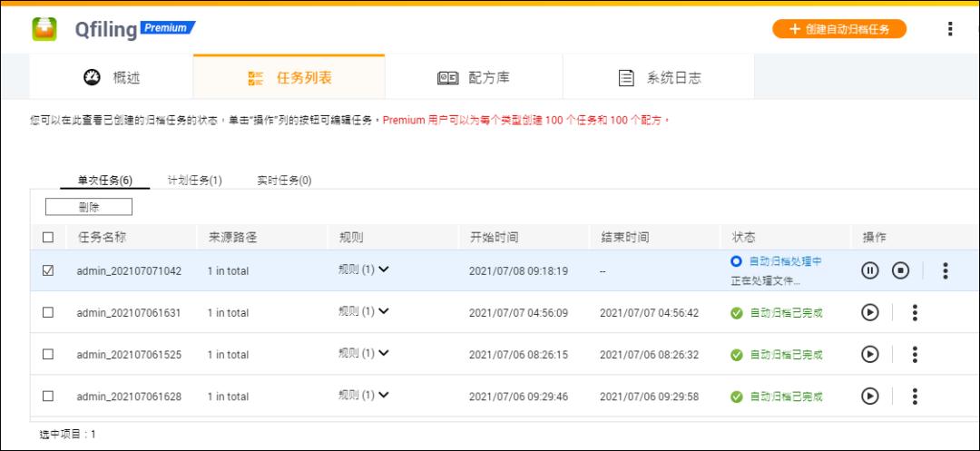Click the 规则 column header

[350, 238]
